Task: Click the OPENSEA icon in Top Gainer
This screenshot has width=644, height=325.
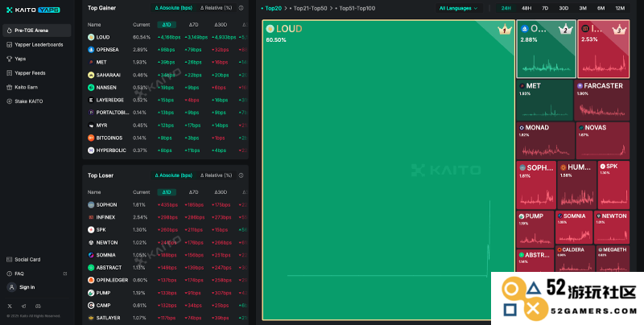Action: [x=91, y=50]
